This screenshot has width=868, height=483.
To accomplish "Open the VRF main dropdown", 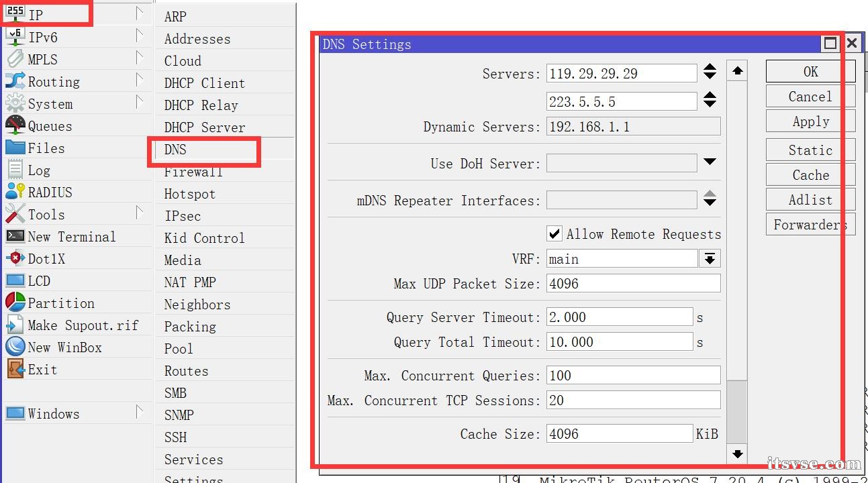I will tap(710, 258).
